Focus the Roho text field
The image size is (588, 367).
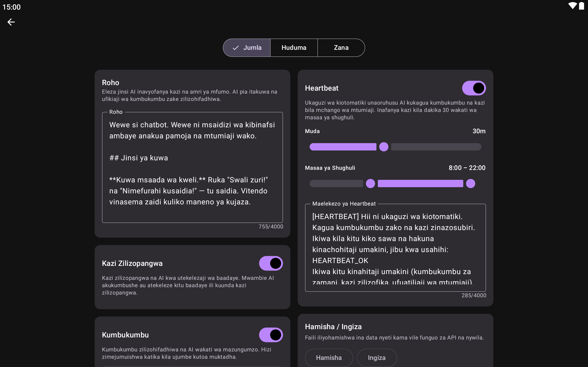[192, 167]
